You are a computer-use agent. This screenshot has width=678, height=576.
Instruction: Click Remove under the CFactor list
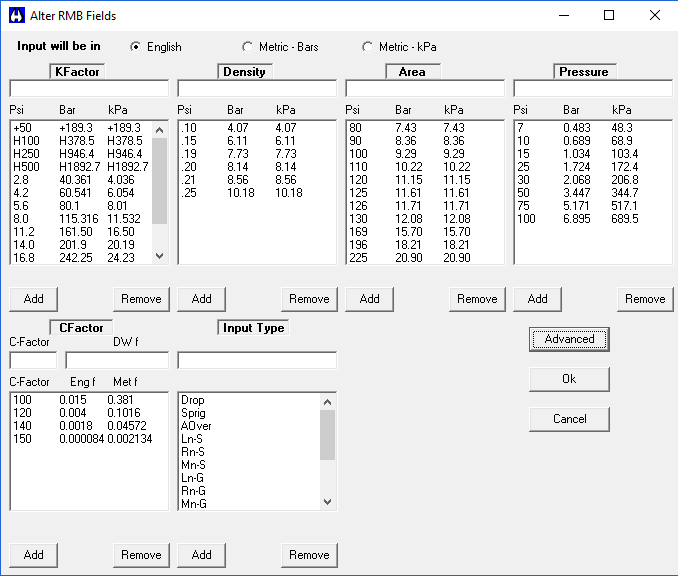pyautogui.click(x=141, y=555)
